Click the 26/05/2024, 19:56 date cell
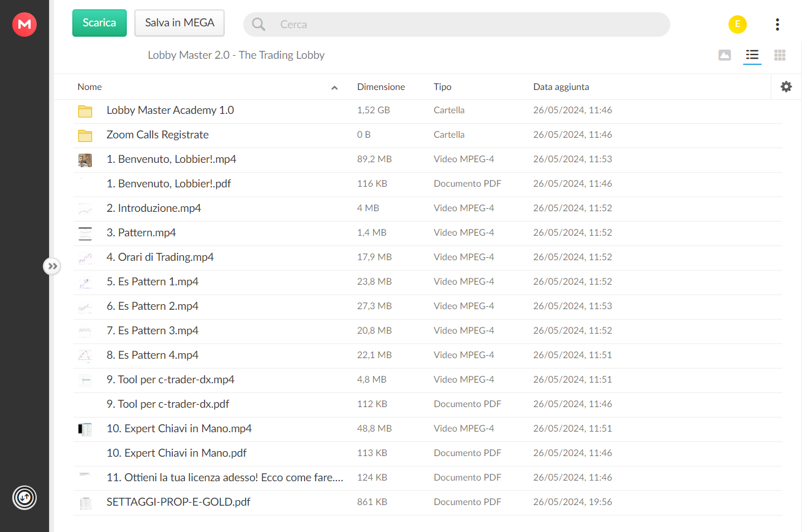The image size is (802, 532). click(x=572, y=502)
